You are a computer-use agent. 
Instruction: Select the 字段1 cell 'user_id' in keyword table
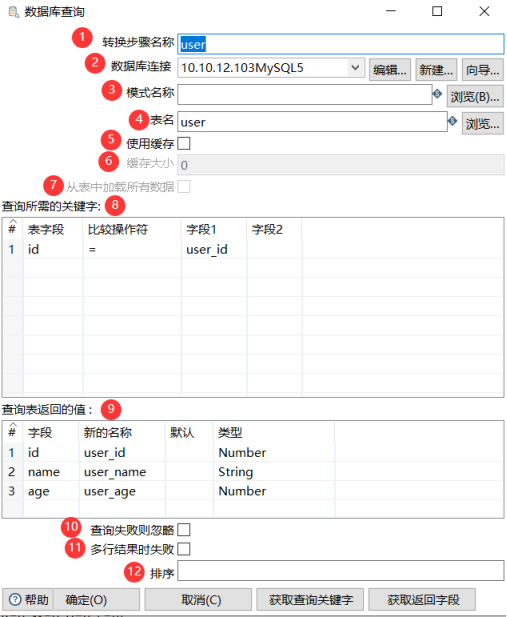(x=215, y=249)
